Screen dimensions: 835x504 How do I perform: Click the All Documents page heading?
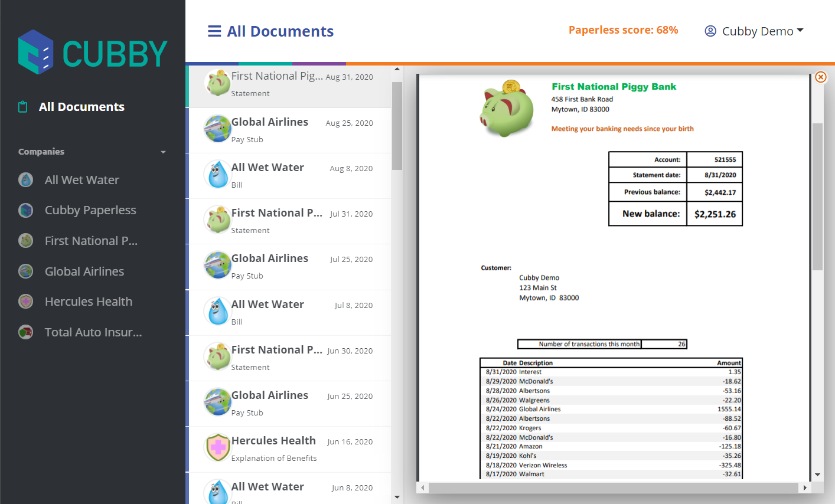coord(280,31)
